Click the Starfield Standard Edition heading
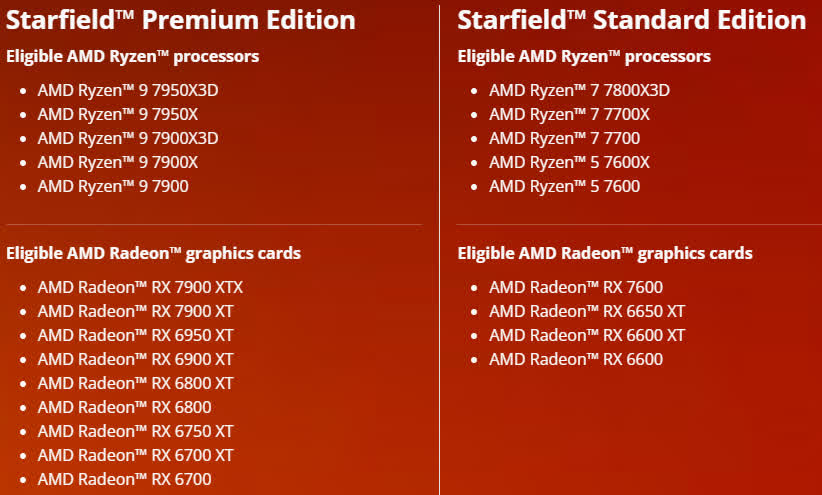The image size is (822, 495). coord(632,20)
